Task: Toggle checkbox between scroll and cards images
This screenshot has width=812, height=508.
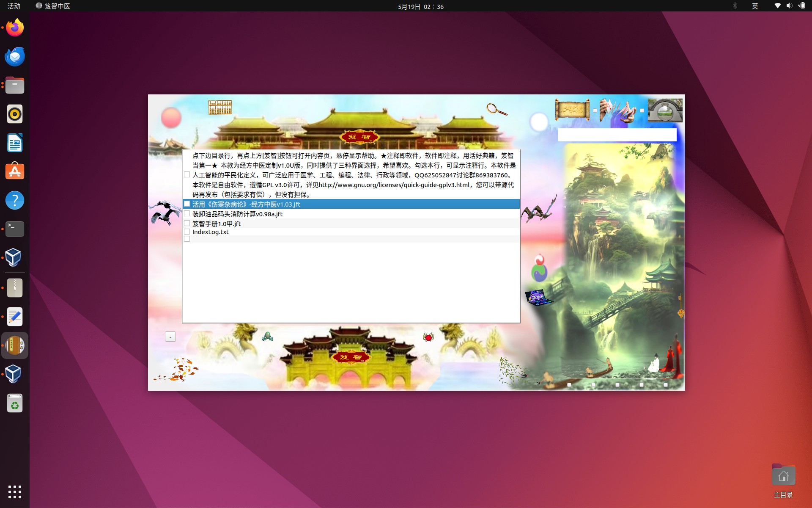Action: [x=595, y=110]
